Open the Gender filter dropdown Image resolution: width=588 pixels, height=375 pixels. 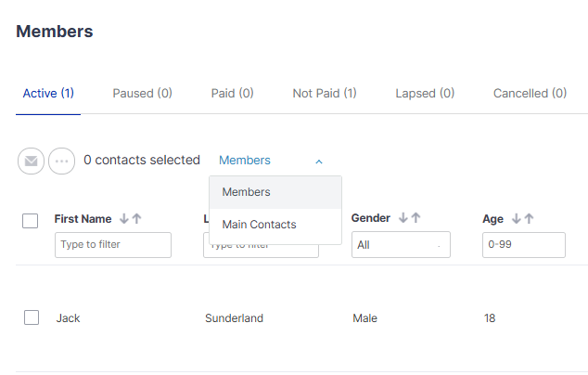400,245
